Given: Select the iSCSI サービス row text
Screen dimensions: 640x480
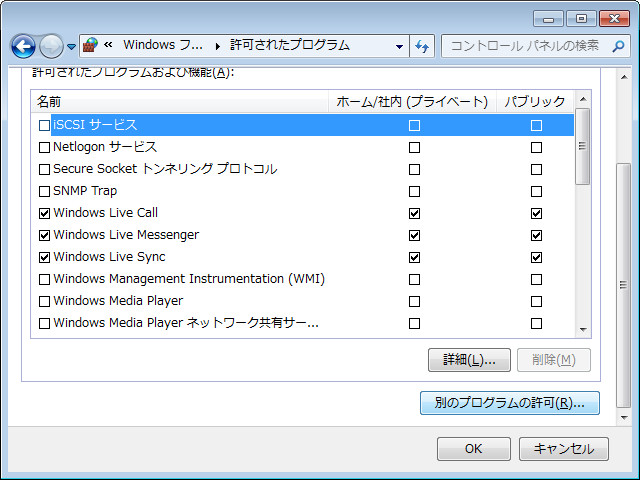Looking at the screenshot, I should (x=95, y=125).
